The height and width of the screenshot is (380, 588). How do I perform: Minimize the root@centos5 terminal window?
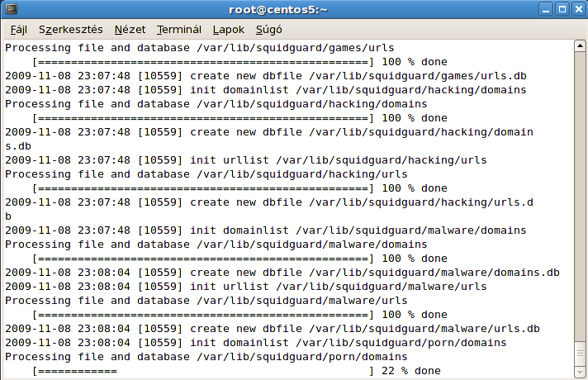(x=546, y=10)
